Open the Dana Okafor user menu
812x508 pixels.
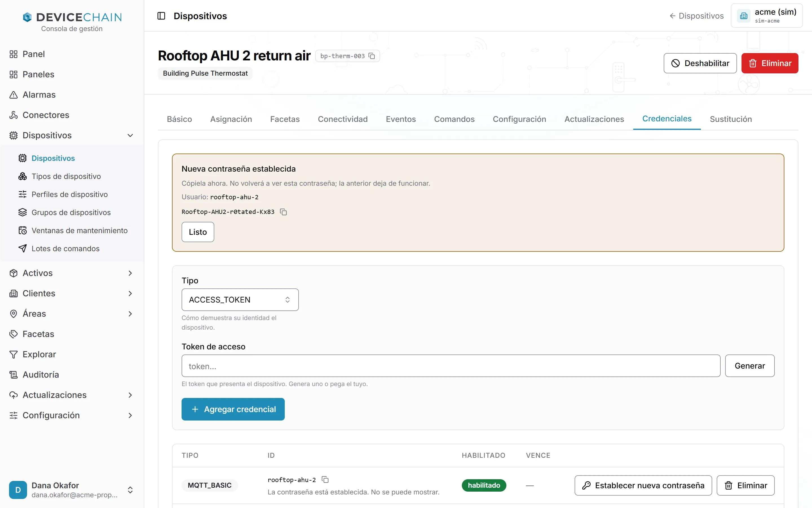pos(72,490)
